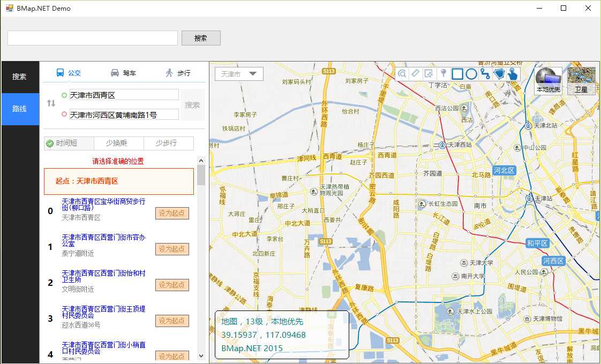601x364 pixels.
Task: Click the 河西区 district label
Action: coord(553,261)
